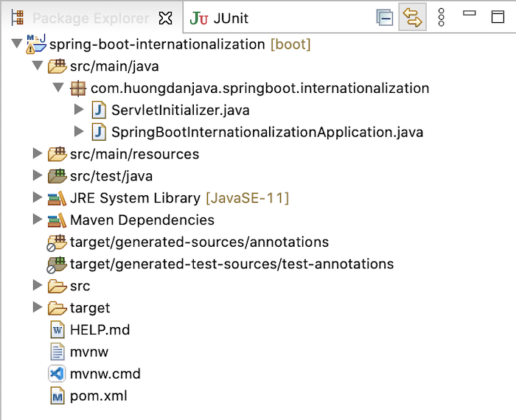Select mvnw file name

pyautogui.click(x=89, y=352)
